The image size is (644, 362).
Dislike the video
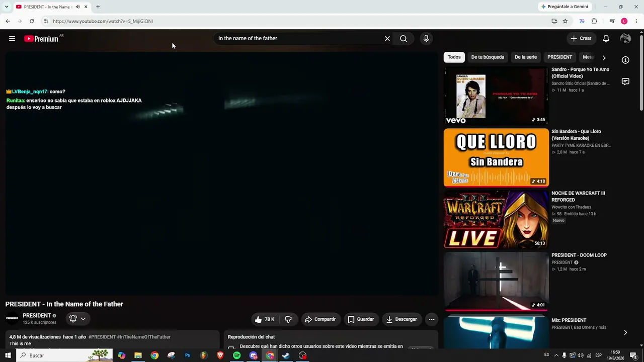(288, 319)
